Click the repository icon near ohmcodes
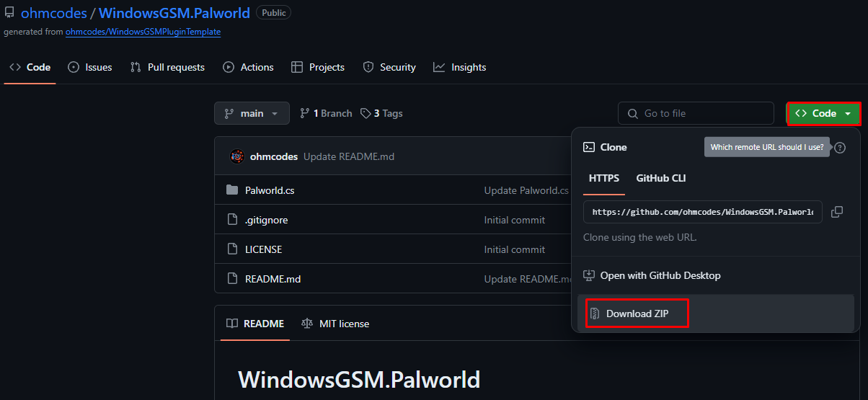The width and height of the screenshot is (868, 400). [9, 13]
